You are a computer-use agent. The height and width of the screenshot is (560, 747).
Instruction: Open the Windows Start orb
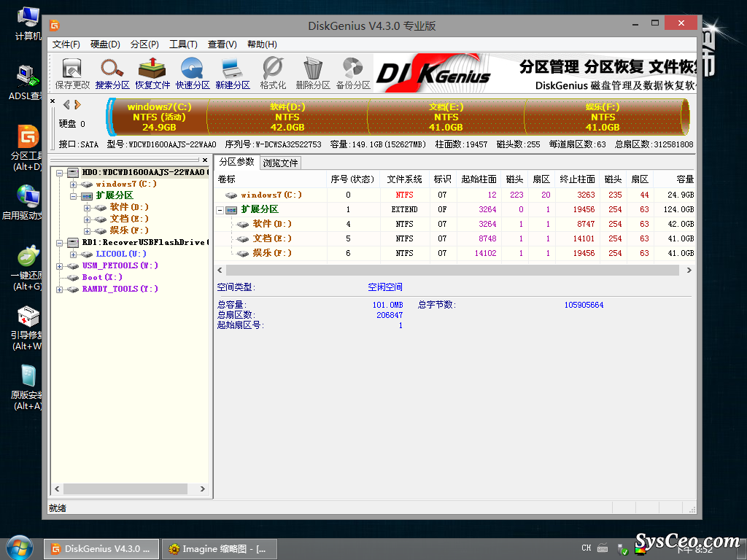[18, 548]
